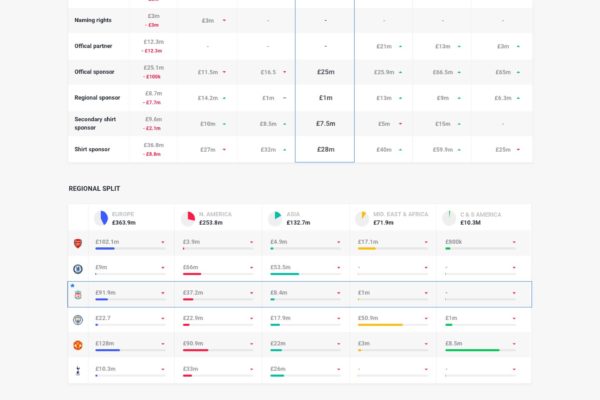
Task: Click the green arrow next to £21m
Action: pyautogui.click(x=401, y=46)
